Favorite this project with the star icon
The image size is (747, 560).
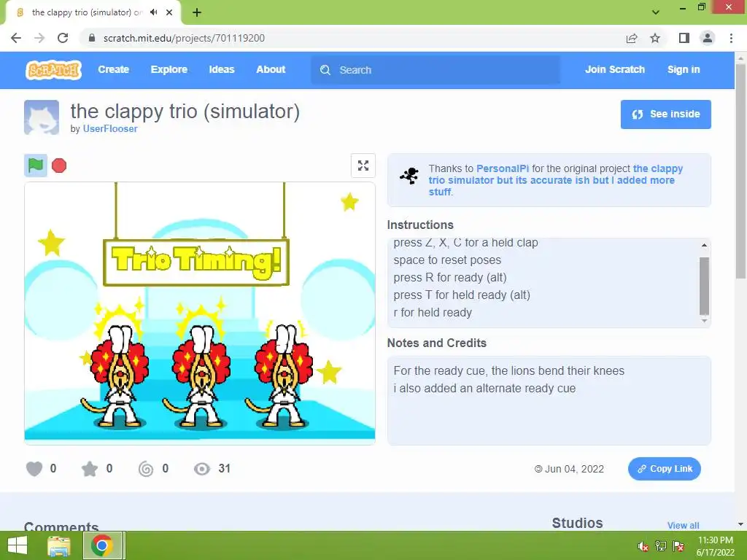pos(90,469)
